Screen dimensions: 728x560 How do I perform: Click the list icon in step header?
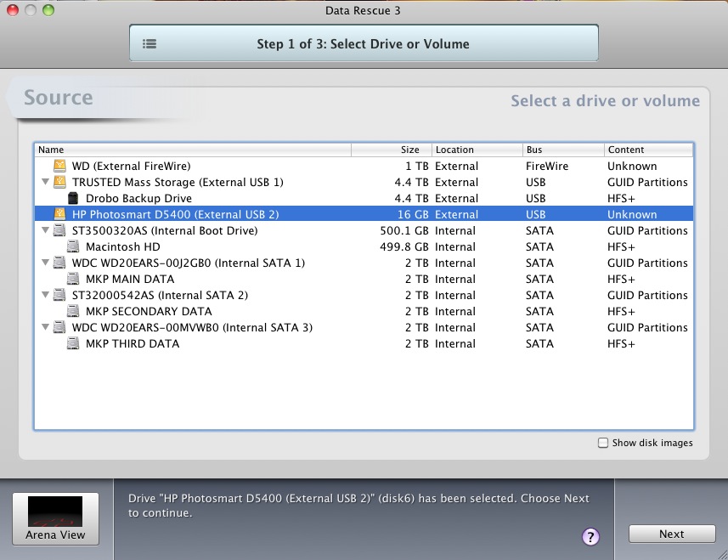pyautogui.click(x=150, y=44)
